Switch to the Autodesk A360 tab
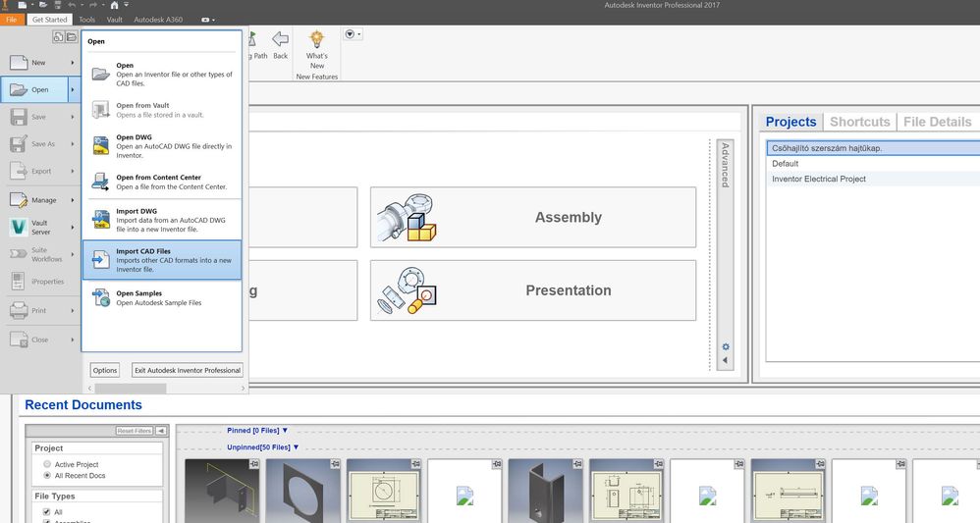Screen dimensions: 980x523 pyautogui.click(x=158, y=20)
